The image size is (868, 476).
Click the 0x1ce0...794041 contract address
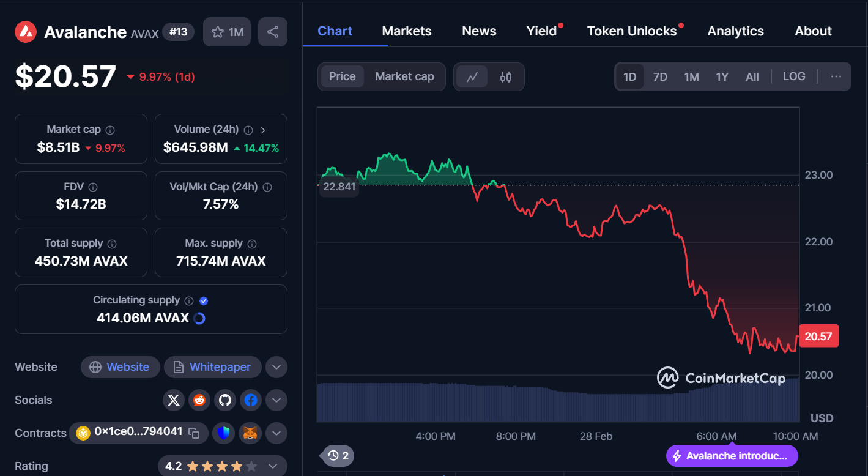click(138, 432)
